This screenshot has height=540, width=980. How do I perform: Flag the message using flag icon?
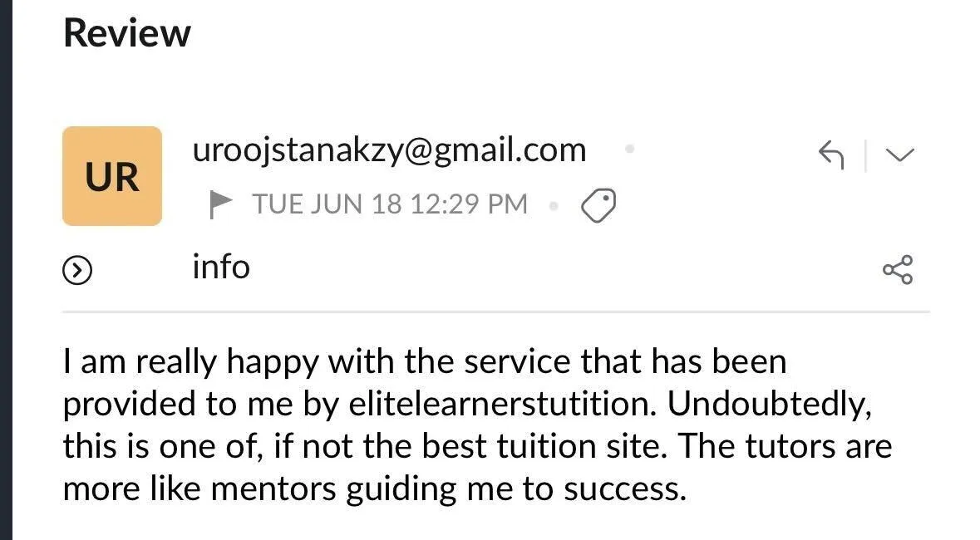click(220, 204)
